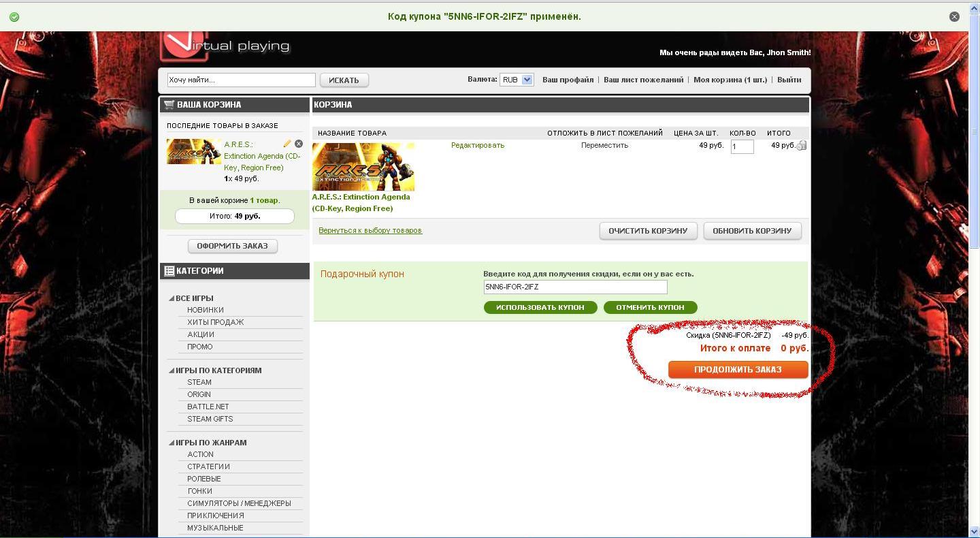Viewport: 980px width, 538px height.
Task: Open the Валюта RUB currency dropdown
Action: [517, 80]
